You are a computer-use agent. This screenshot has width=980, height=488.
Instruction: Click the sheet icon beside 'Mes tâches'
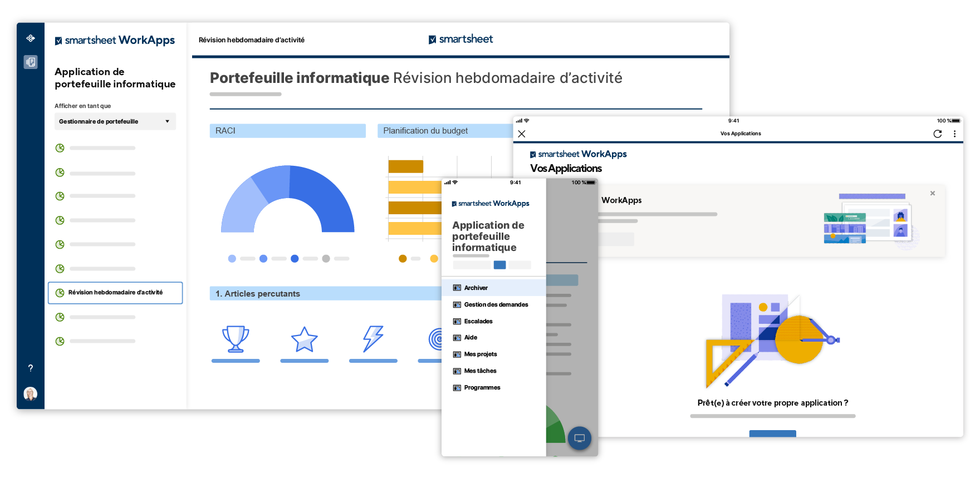[x=457, y=371]
